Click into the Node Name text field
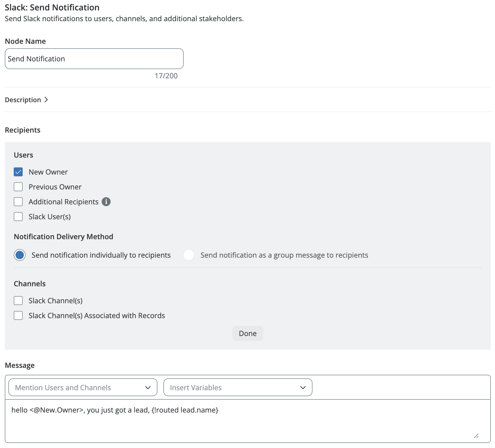495x448 pixels. pyautogui.click(x=94, y=59)
